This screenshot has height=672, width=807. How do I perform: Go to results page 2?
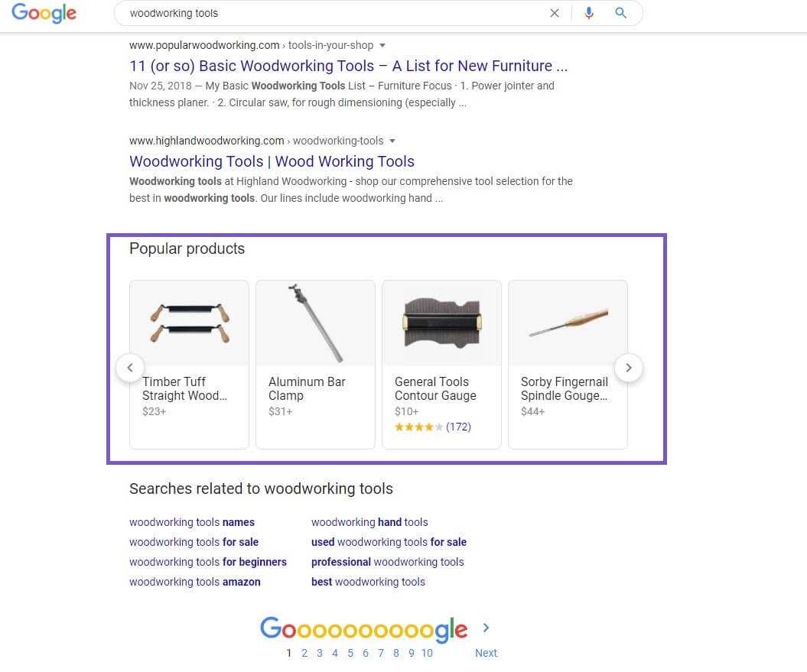coord(304,653)
